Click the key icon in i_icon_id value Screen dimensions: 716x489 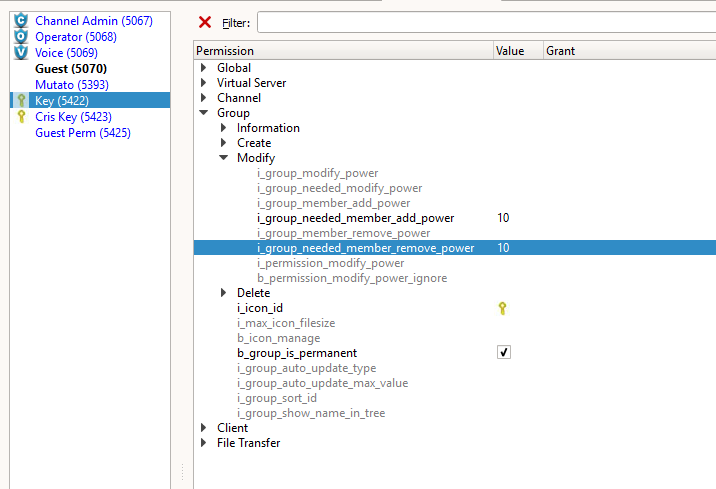(x=503, y=308)
